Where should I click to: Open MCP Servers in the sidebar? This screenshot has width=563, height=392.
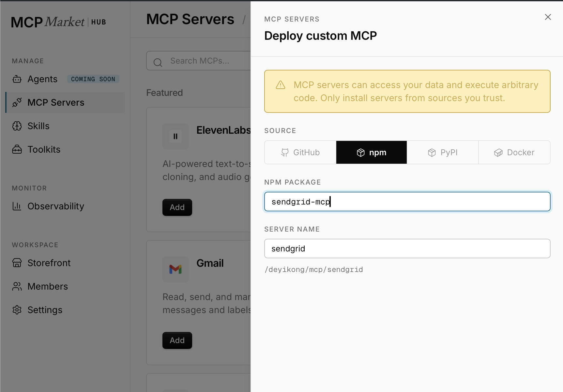[65, 102]
